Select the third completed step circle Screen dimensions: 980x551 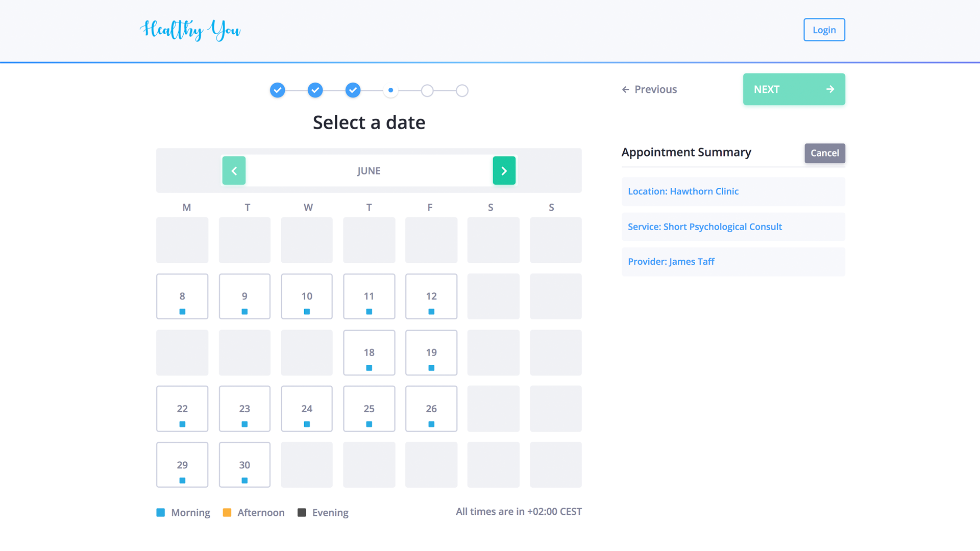tap(353, 90)
